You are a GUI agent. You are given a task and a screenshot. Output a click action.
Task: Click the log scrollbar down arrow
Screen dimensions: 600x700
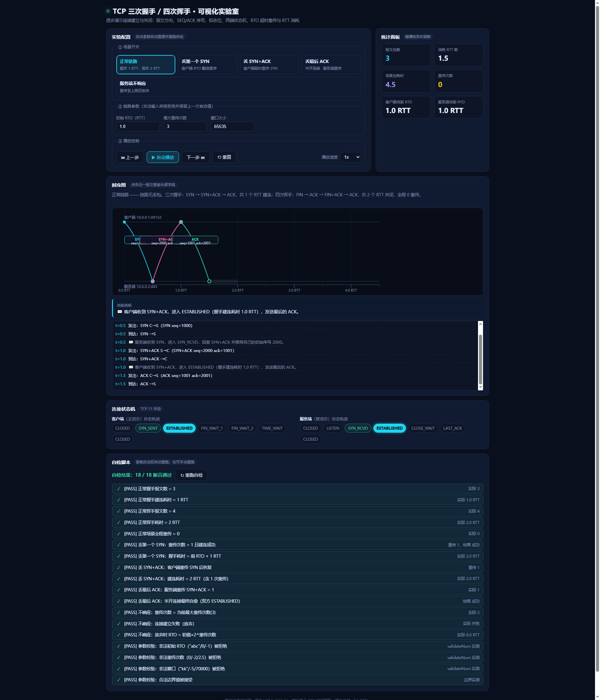click(480, 387)
